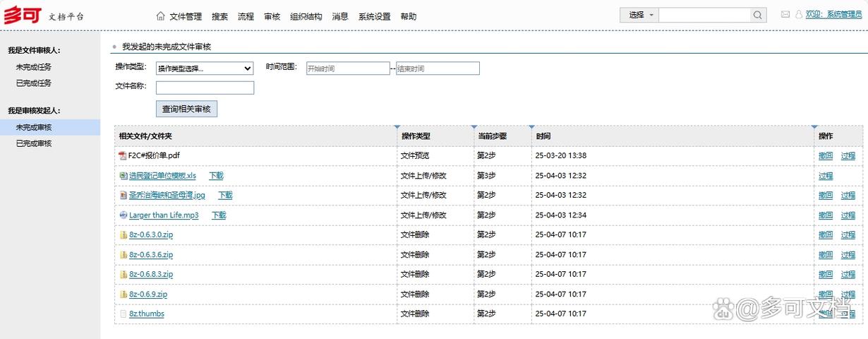868x339 pixels.
Task: Click the zip icon of 8z-0.6.3.0.zip
Action: pos(123,234)
